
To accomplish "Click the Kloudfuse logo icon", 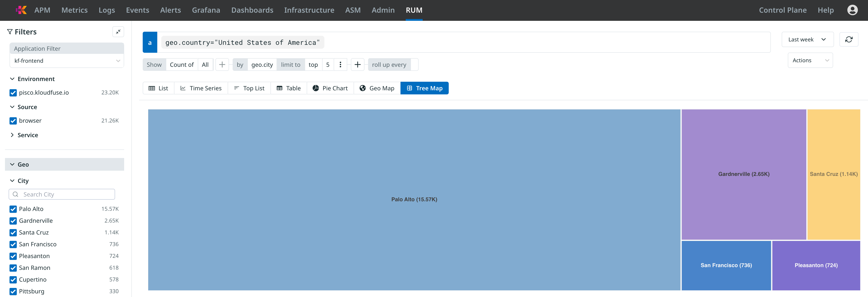I will point(21,10).
